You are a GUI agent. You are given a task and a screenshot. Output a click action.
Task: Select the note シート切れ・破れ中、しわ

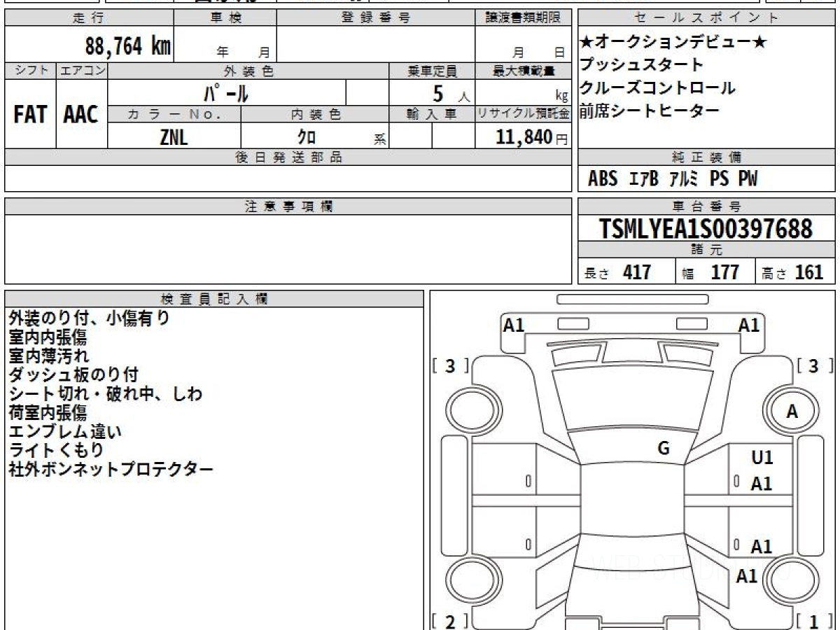(106, 394)
